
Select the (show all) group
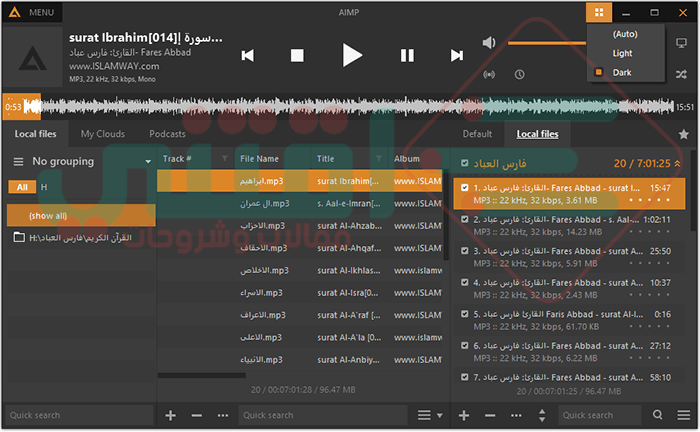[81, 216]
